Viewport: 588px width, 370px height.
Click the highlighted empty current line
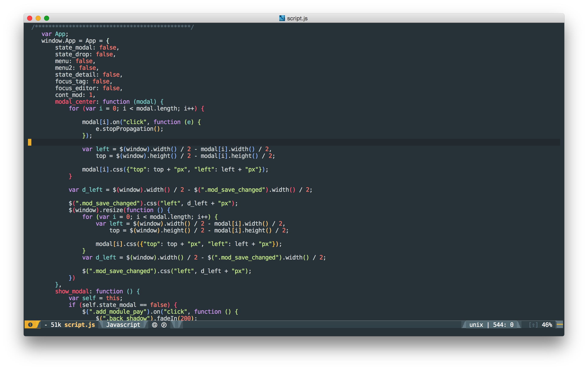coord(294,142)
